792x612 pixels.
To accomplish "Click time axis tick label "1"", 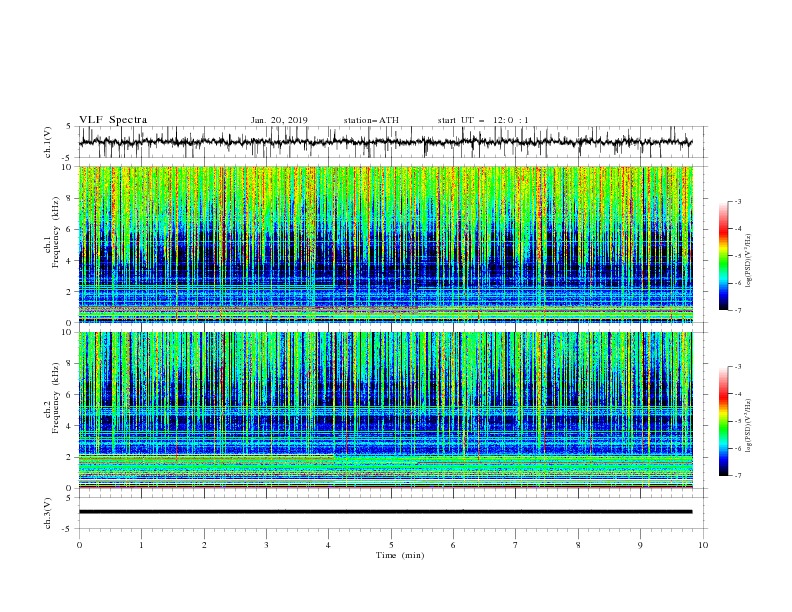I will [x=141, y=545].
